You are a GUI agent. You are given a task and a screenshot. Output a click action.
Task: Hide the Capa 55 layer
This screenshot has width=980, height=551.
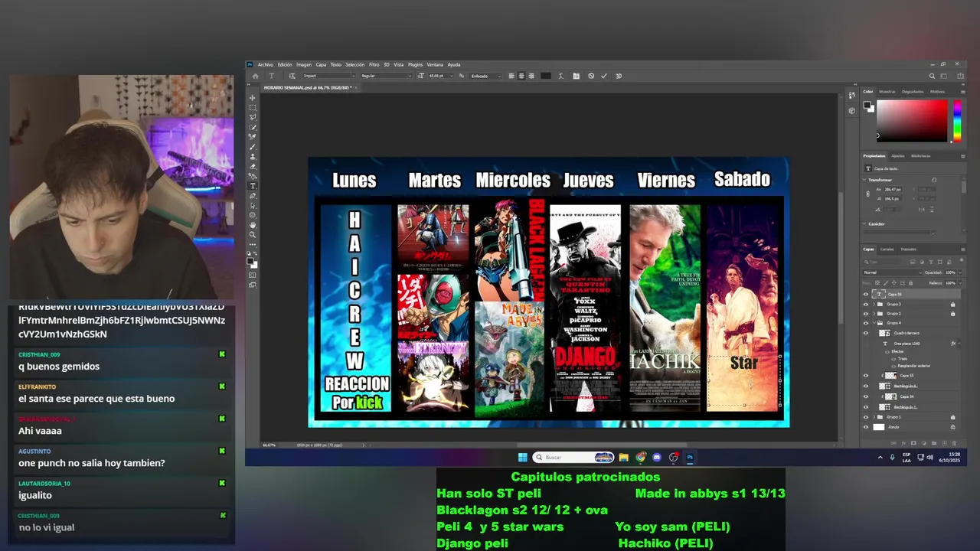pos(866,376)
